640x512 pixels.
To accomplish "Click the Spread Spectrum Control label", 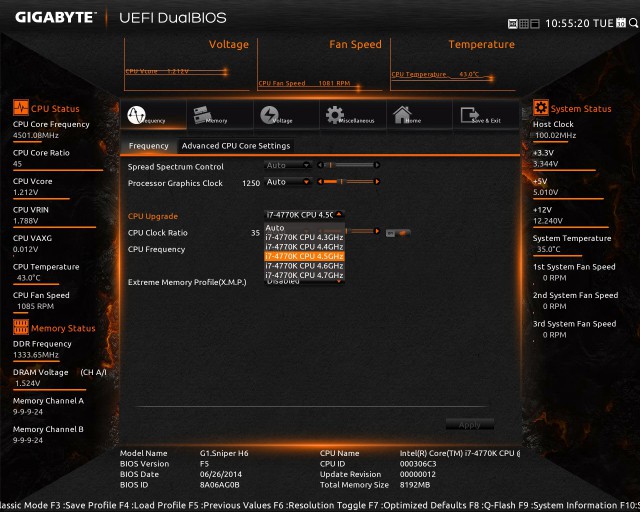I will [176, 167].
